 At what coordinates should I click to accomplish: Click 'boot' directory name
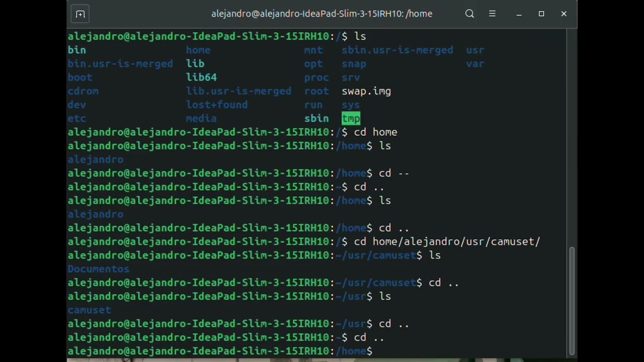pos(80,77)
